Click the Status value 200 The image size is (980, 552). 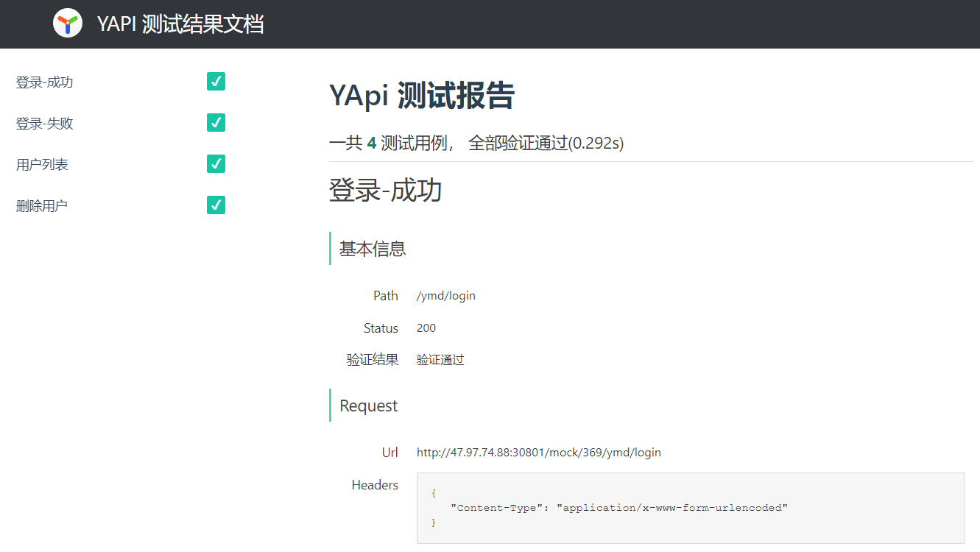tap(426, 328)
